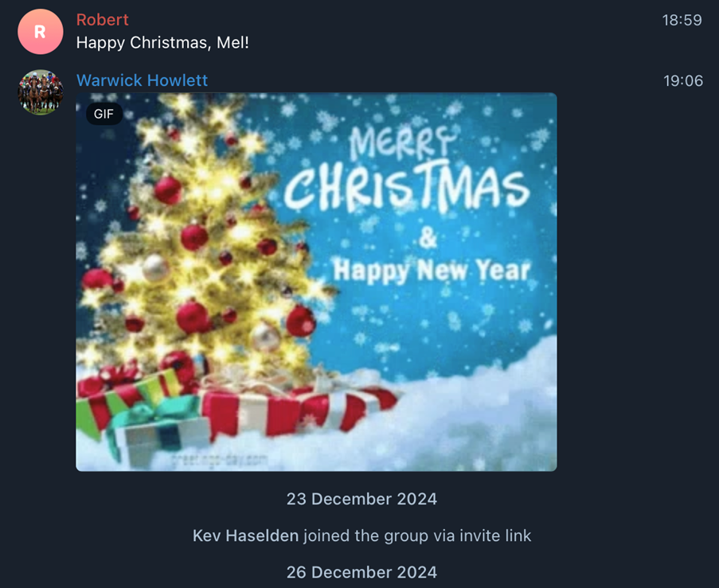Click the MERRY CHRISTMAS lettering in GIF

[407, 172]
